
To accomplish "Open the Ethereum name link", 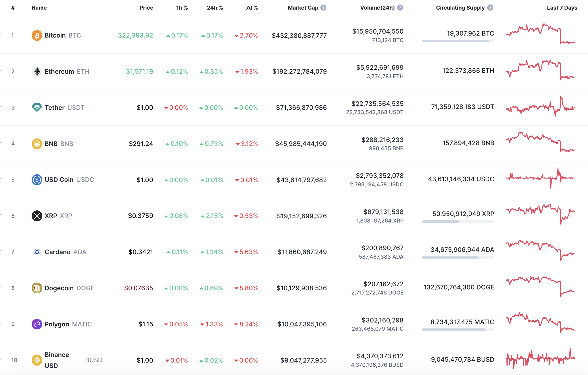I will (59, 71).
